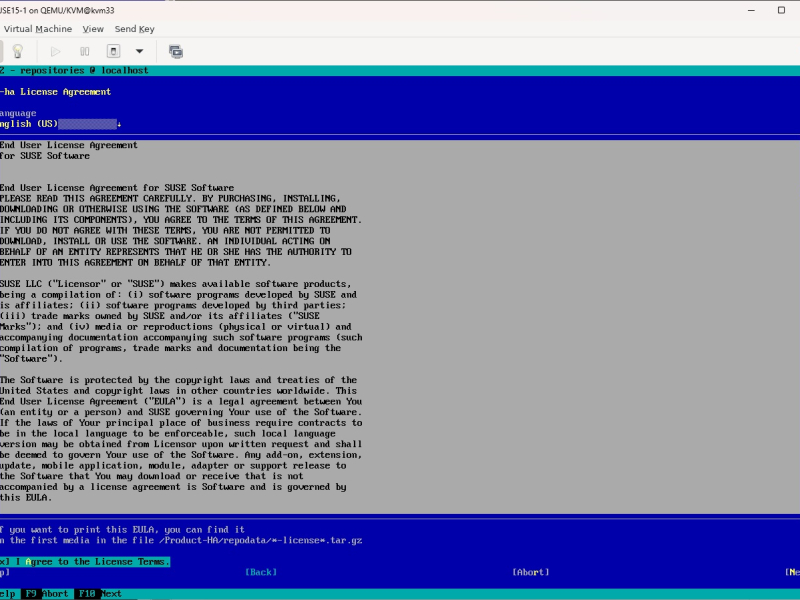Pause the virtual machine
The width and height of the screenshot is (800, 600).
(x=85, y=52)
